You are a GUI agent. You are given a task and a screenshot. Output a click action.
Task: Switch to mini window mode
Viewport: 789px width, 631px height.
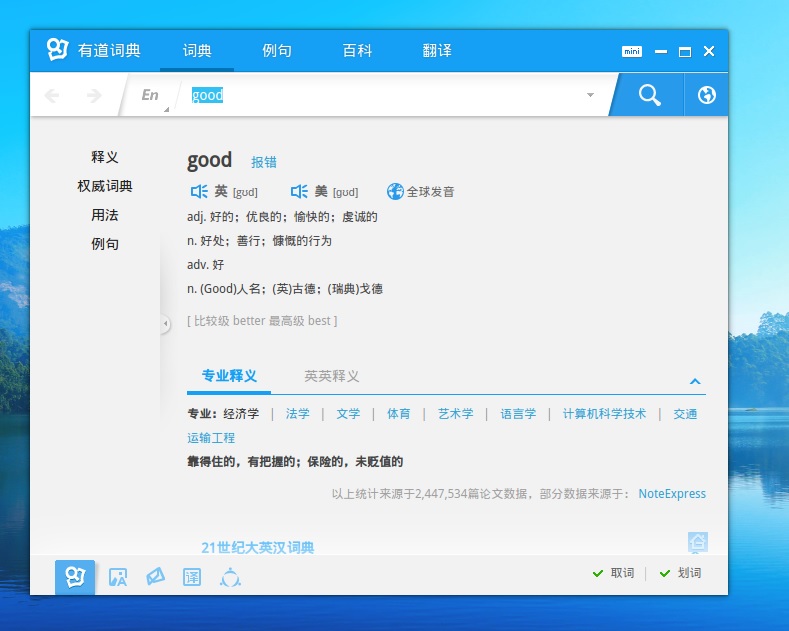coord(632,51)
